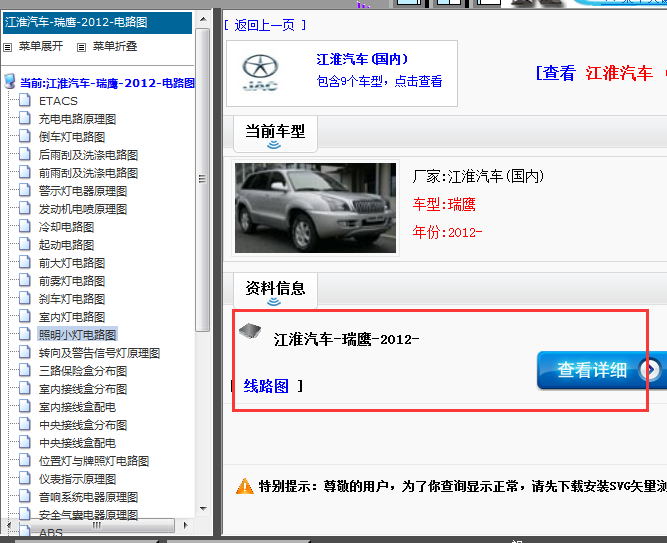This screenshot has width=667, height=543.
Task: Click the tree panel scroll down arrow
Action: 203,509
